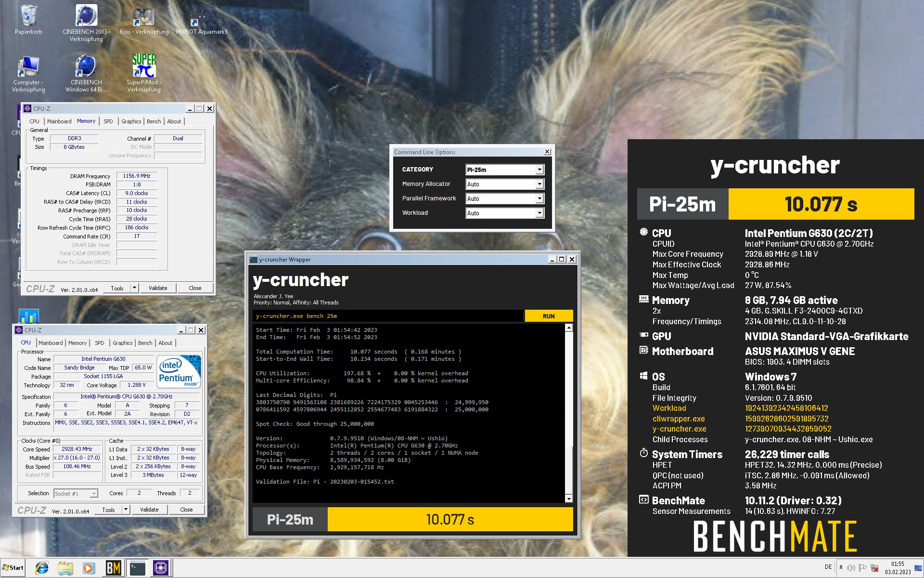Click the Intel Pentium inside logo
Screen dimensions: 924x578
(179, 371)
